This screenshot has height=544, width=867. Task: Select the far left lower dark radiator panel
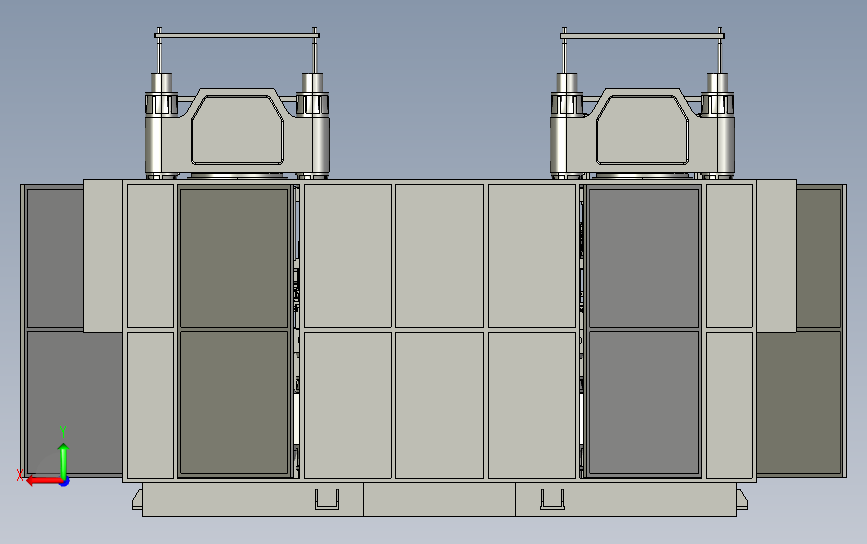pyautogui.click(x=75, y=402)
